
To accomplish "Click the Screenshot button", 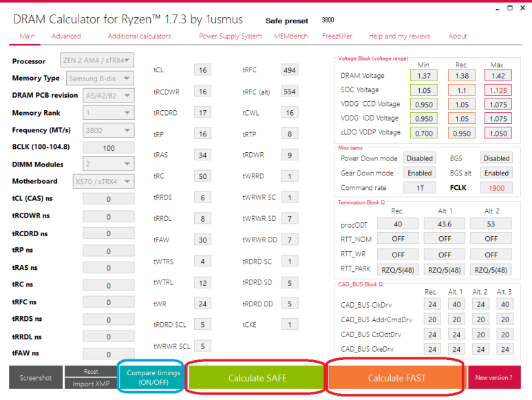I will [x=36, y=377].
